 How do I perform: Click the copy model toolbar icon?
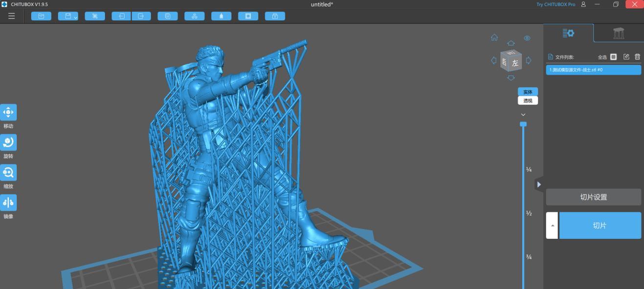pos(168,16)
